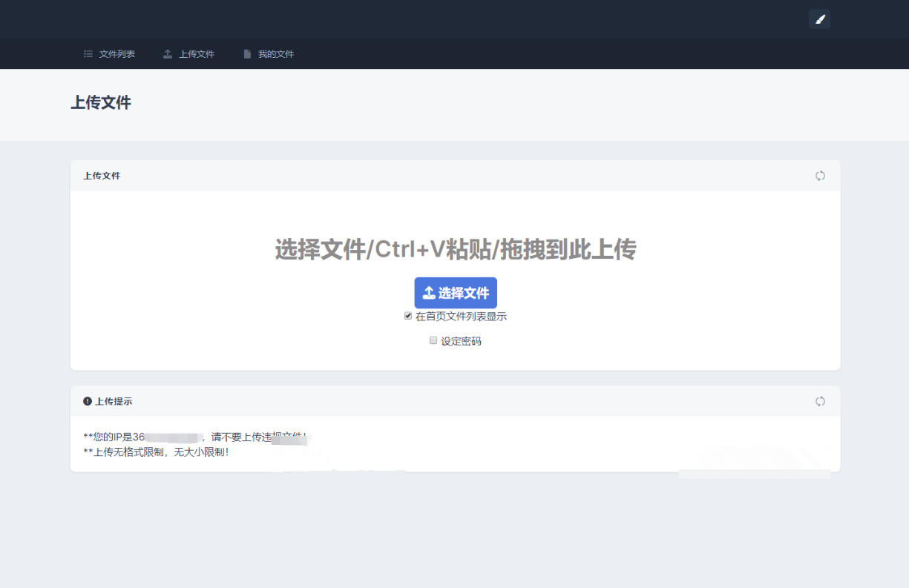Click the brush theme icon in top bar
The width and height of the screenshot is (909, 588).
(819, 19)
